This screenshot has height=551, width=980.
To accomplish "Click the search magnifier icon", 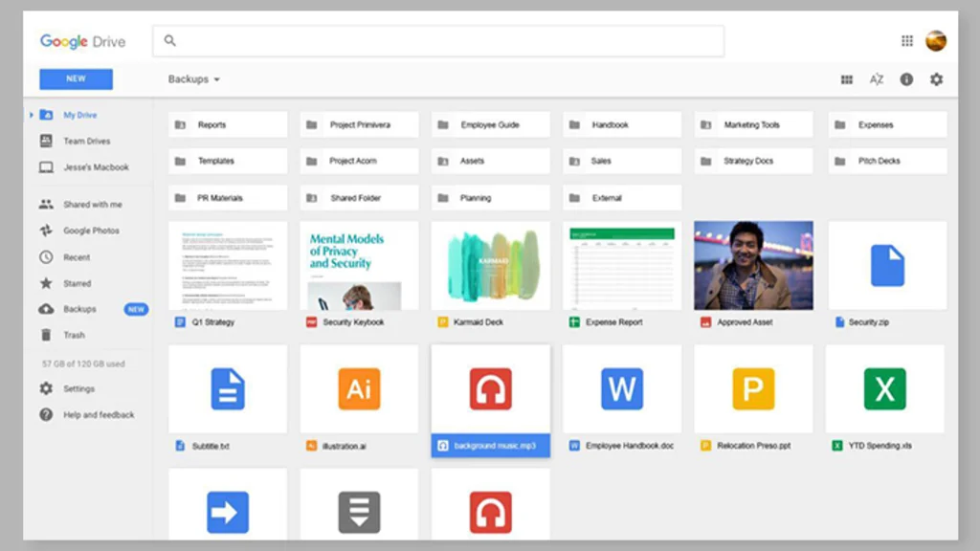I will (169, 41).
